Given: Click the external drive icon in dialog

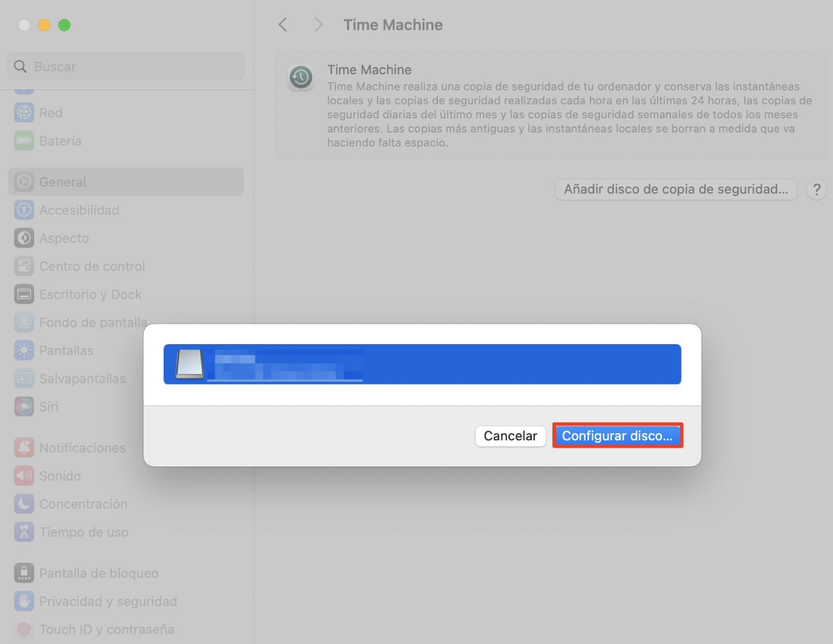Looking at the screenshot, I should point(189,364).
